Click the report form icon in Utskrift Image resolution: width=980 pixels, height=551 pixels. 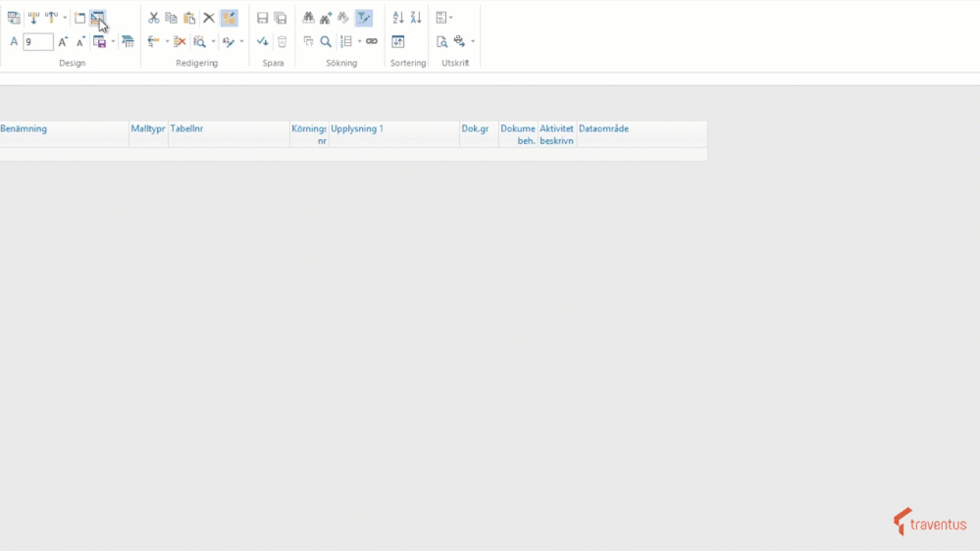[441, 18]
